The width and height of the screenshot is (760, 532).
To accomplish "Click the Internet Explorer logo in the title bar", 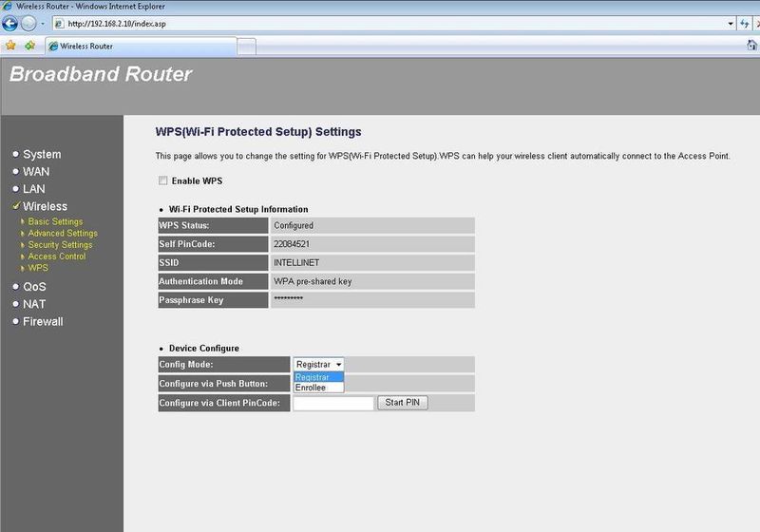I will coord(8,7).
